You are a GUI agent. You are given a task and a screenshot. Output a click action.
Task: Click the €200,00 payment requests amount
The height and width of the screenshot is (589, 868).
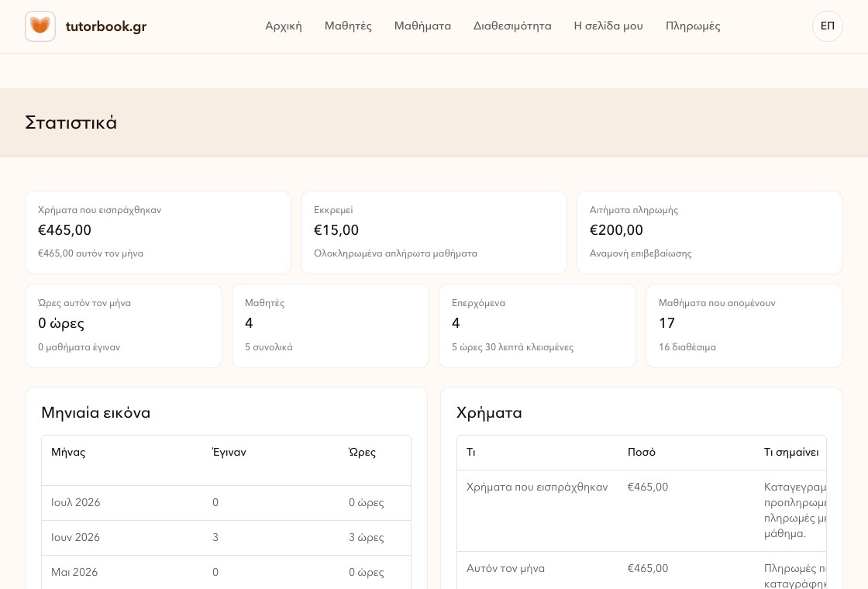pyautogui.click(x=616, y=229)
